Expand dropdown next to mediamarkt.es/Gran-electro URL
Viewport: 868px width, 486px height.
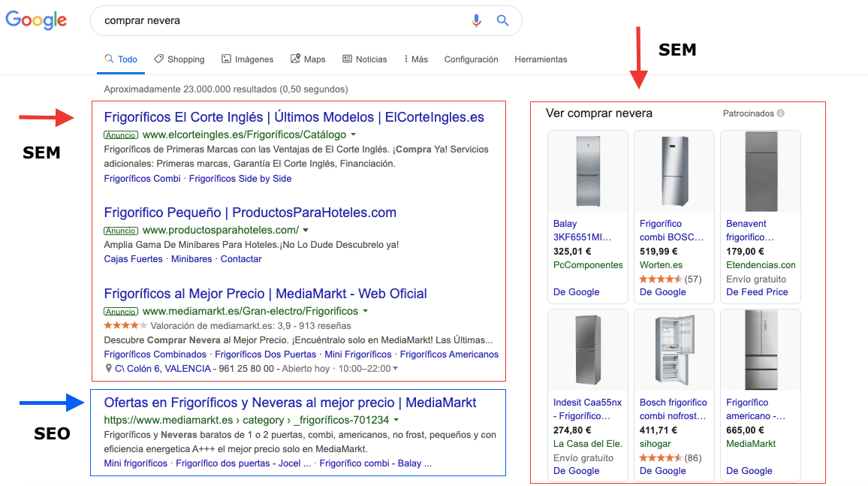[366, 311]
